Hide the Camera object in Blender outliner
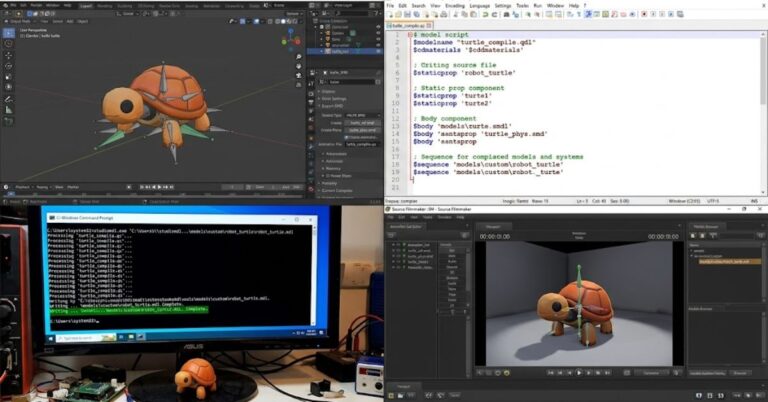The width and height of the screenshot is (768, 402). 378,33
